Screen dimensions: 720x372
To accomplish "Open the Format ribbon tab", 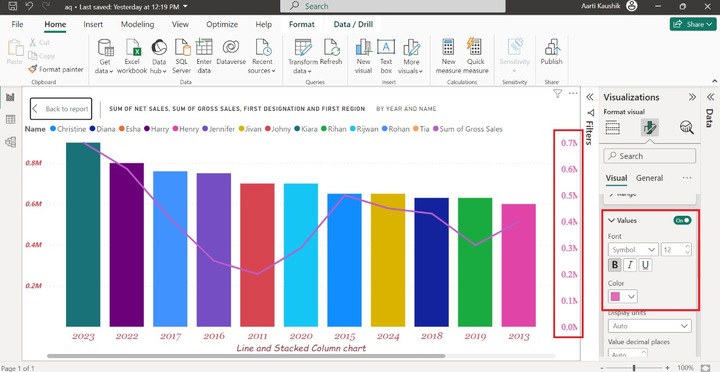I will (302, 24).
